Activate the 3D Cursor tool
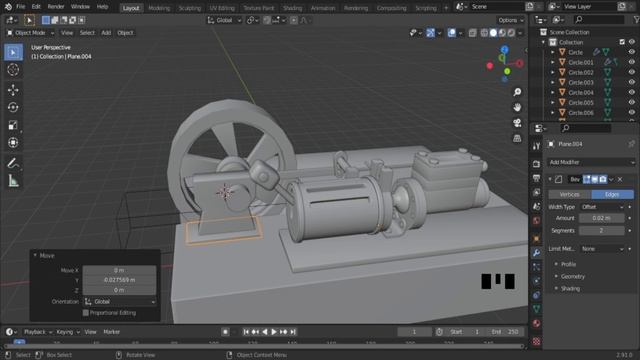The height and width of the screenshot is (360, 640). 13,70
